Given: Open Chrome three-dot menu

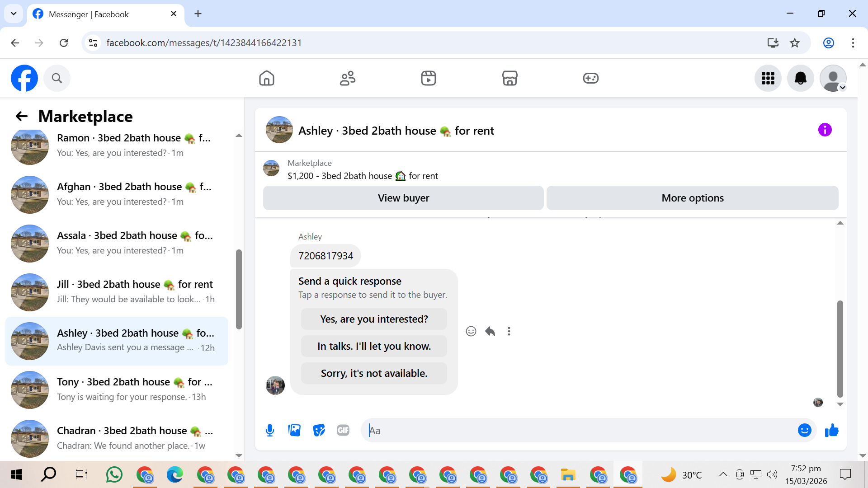Looking at the screenshot, I should pos(853,43).
